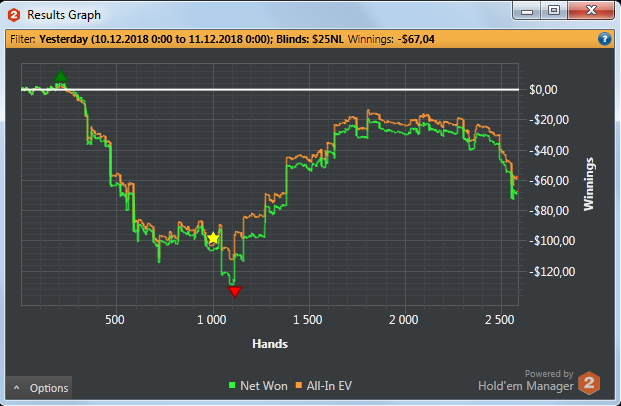Close the Results Graph window
This screenshot has width=621, height=406.
click(591, 10)
